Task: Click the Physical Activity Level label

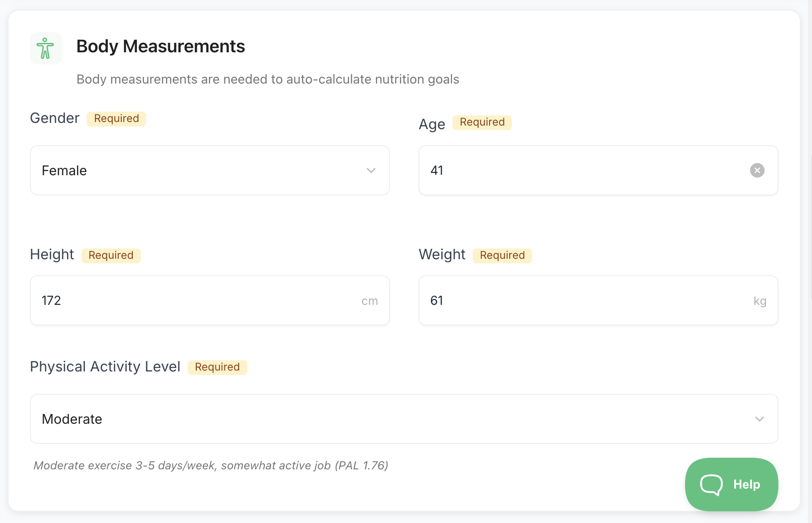Action: coord(105,367)
